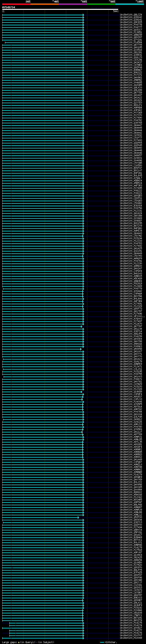Click the 544 query length marker
The width and height of the screenshot is (146, 644).
point(115,11)
